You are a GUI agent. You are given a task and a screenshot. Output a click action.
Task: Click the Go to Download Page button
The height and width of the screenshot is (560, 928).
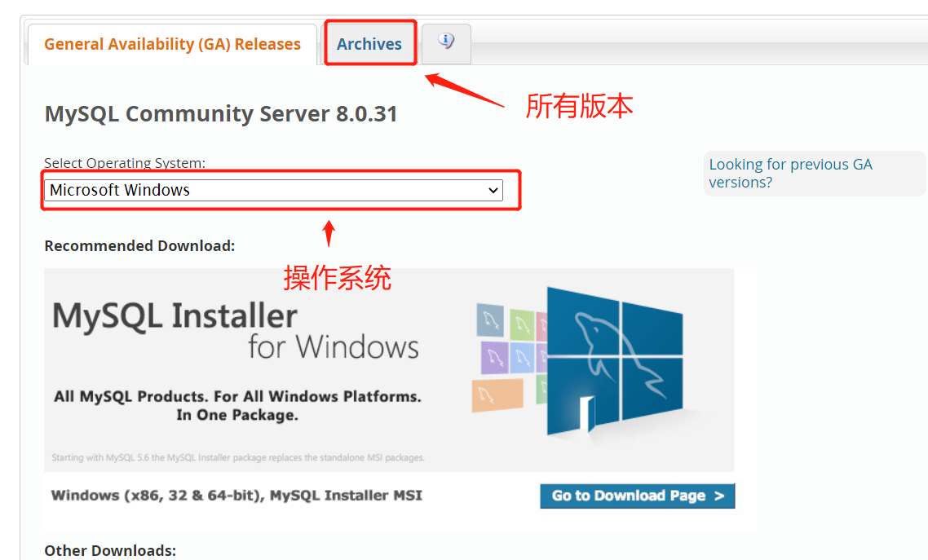pyautogui.click(x=638, y=496)
